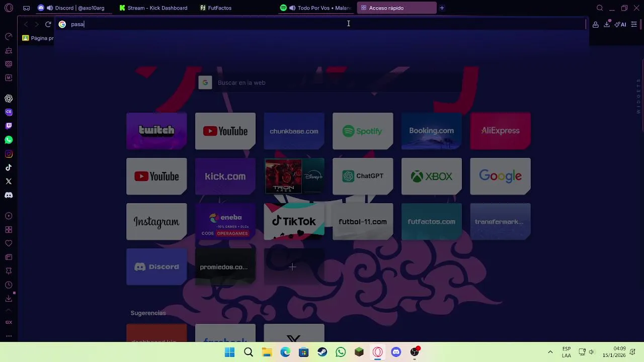The height and width of the screenshot is (362, 644).
Task: Open the chunkbase.com speed dial tile
Action: [x=294, y=131]
